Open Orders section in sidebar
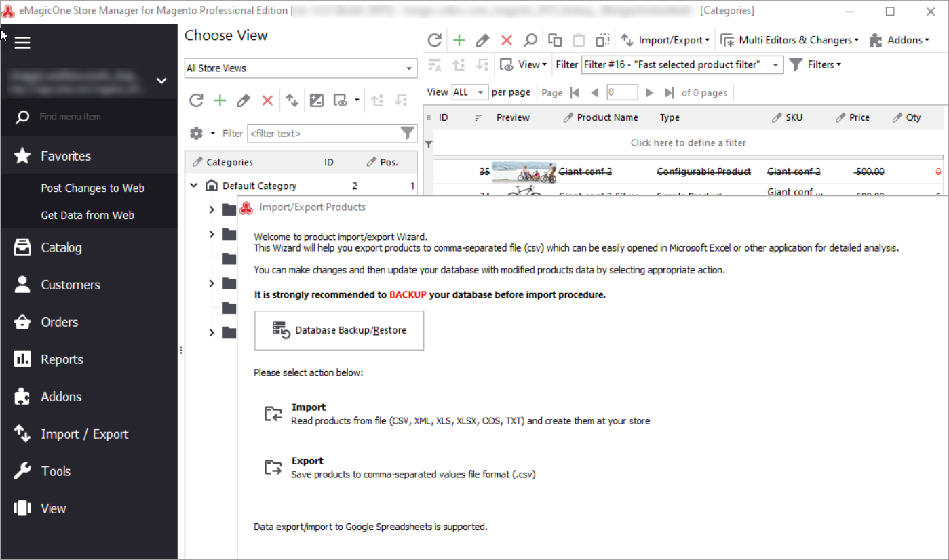 coord(89,322)
